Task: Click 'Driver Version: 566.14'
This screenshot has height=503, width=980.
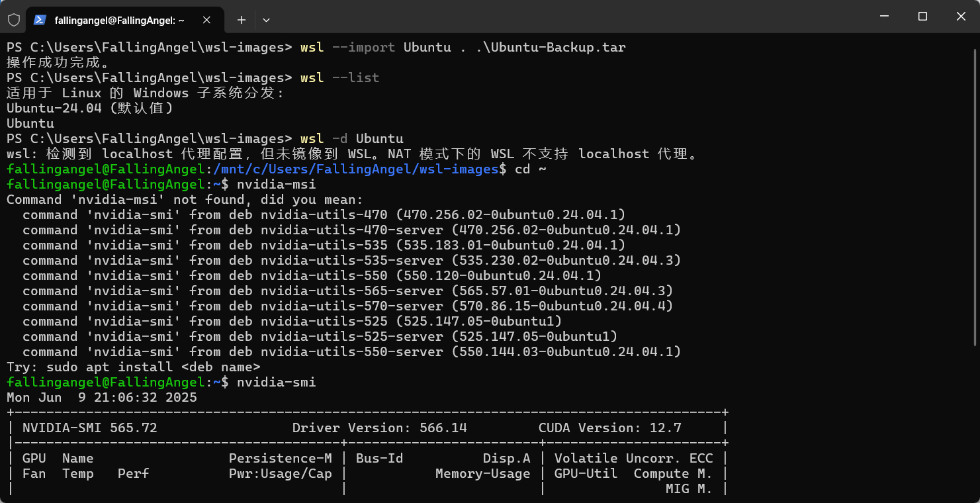Action: (x=380, y=428)
